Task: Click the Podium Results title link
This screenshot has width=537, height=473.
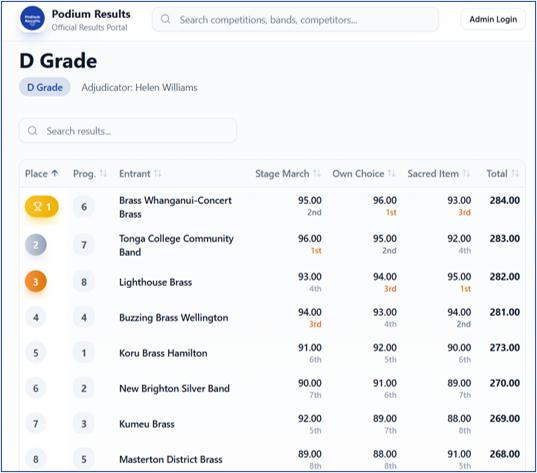Action: [91, 14]
